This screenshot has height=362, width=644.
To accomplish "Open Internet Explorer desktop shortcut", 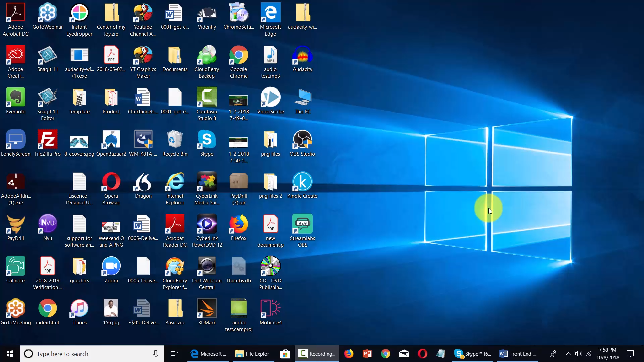I will [x=175, y=188].
